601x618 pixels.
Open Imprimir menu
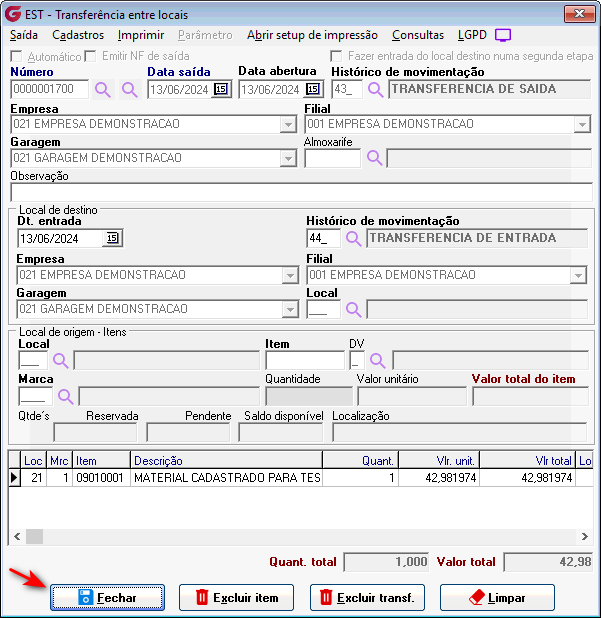click(141, 35)
